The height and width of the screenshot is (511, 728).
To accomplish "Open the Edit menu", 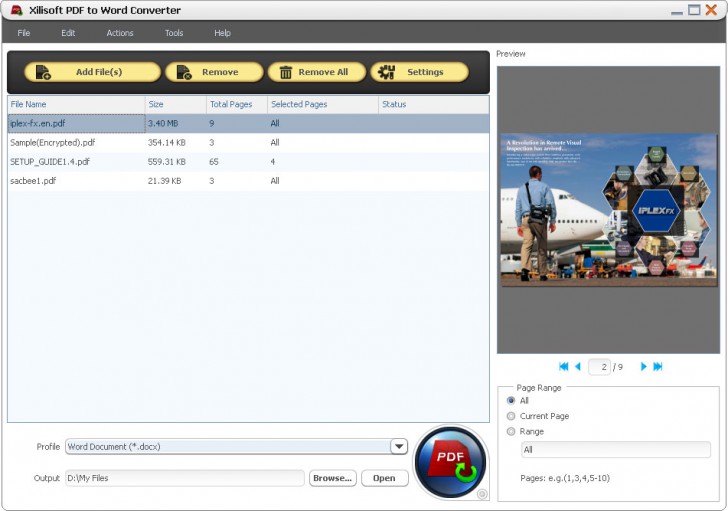I will pos(68,33).
